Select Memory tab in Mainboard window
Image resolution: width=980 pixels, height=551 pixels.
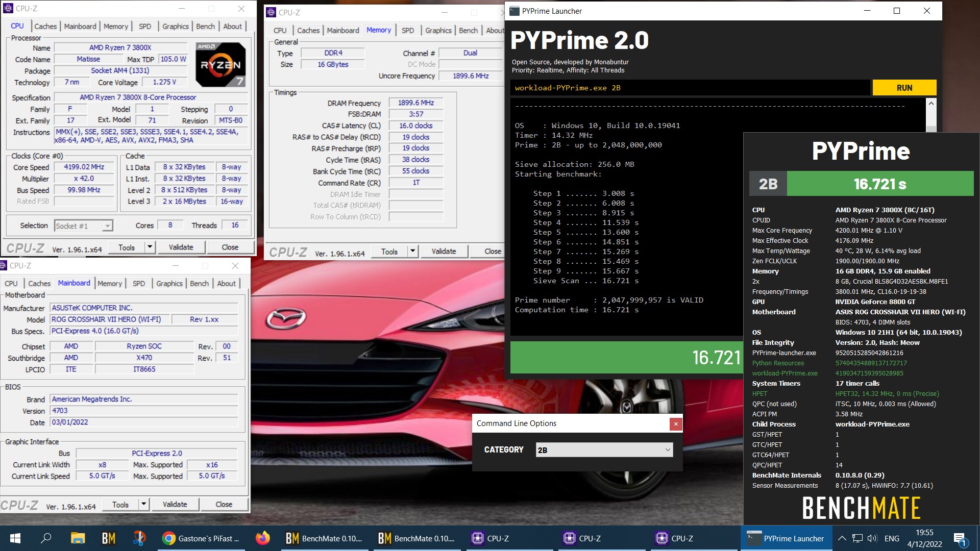pyautogui.click(x=110, y=284)
